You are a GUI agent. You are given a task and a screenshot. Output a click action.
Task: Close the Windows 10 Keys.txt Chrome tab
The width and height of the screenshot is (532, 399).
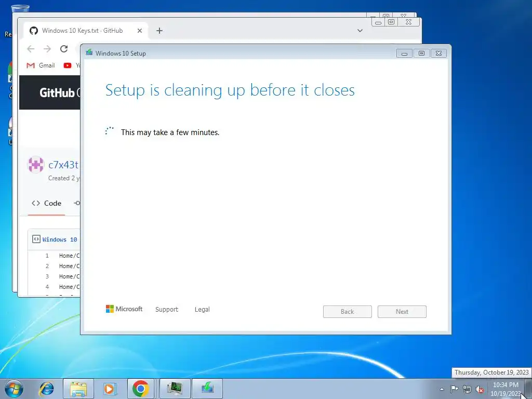[139, 31]
